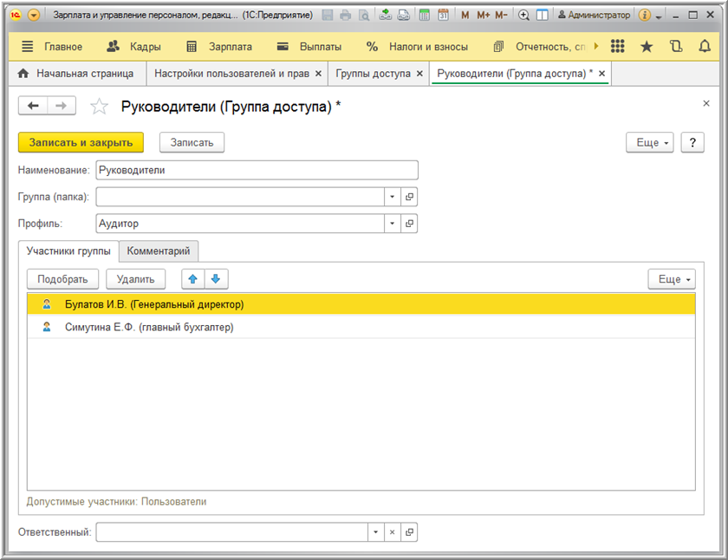Open the history icon beside the bell

pos(676,47)
